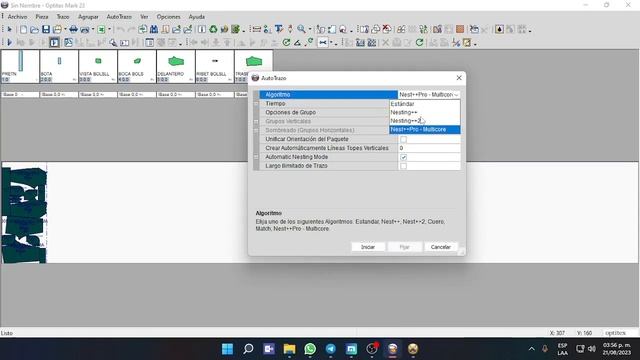Click Crear Automáticamente Lineas Topes Verticales value field
This screenshot has width=640, height=360.
pyautogui.click(x=429, y=148)
